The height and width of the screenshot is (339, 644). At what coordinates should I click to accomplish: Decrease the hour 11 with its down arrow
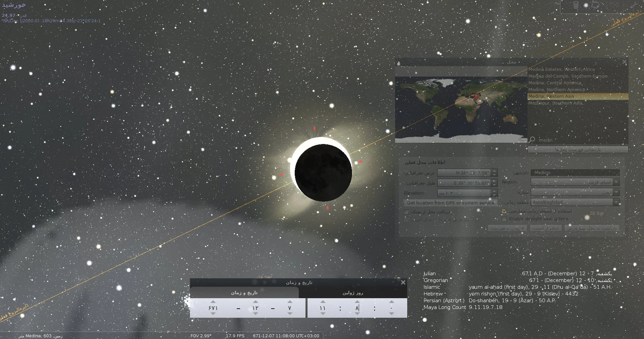[323, 314]
